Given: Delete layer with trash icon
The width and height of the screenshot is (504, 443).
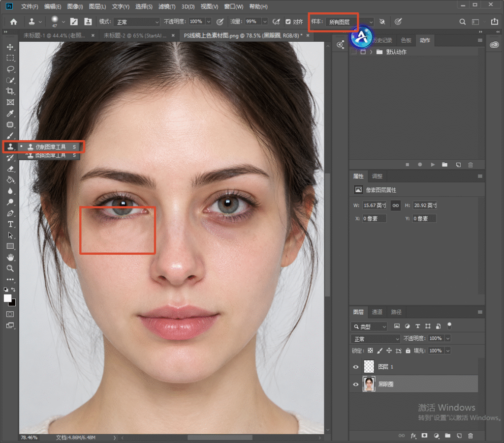Looking at the screenshot, I should coord(471,436).
